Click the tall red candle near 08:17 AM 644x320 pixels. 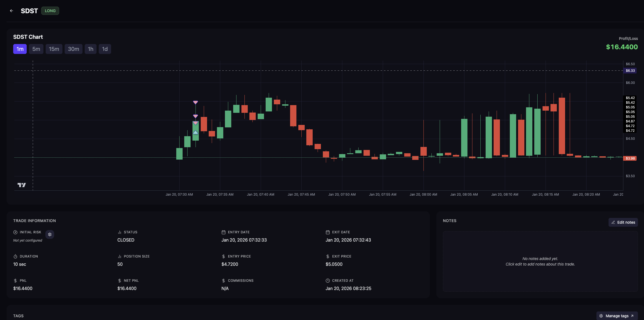[562, 126]
